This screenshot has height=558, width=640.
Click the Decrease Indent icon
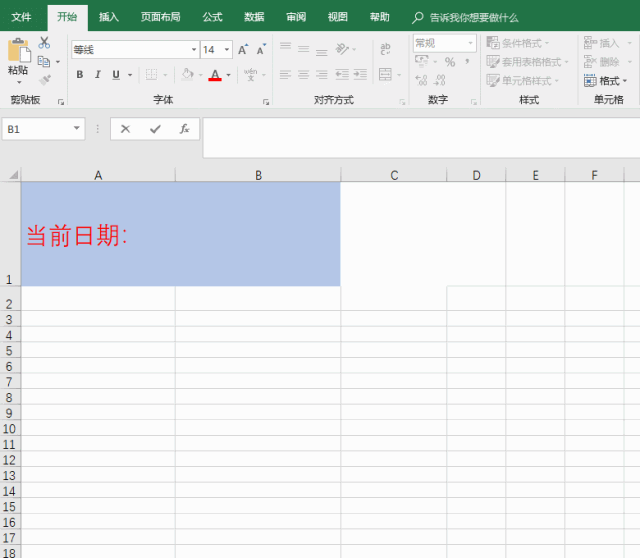[x=342, y=74]
